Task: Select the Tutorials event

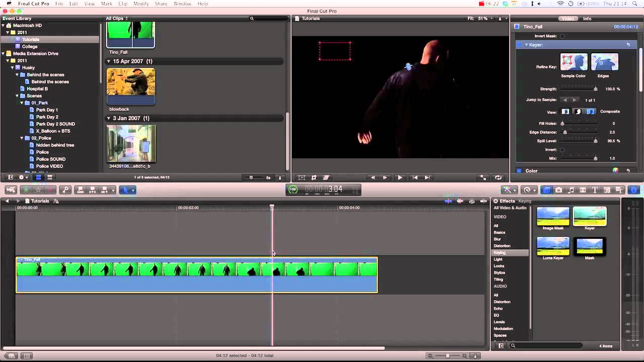Action: point(31,39)
